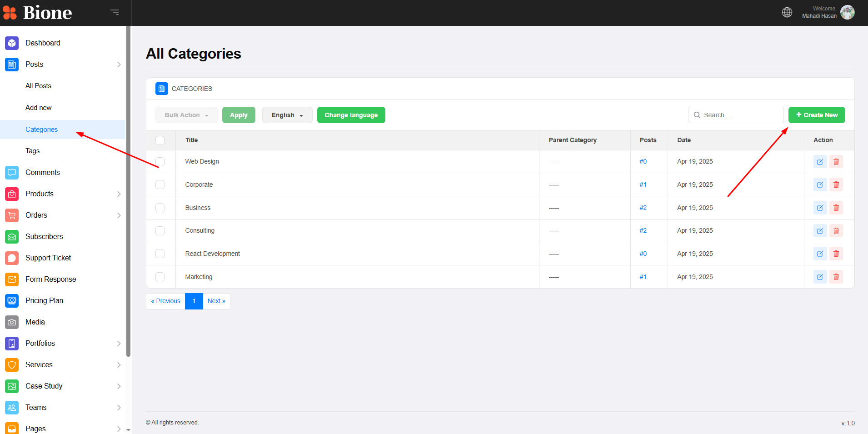This screenshot has height=434, width=868.
Task: Go to Pages menu item
Action: click(x=35, y=429)
